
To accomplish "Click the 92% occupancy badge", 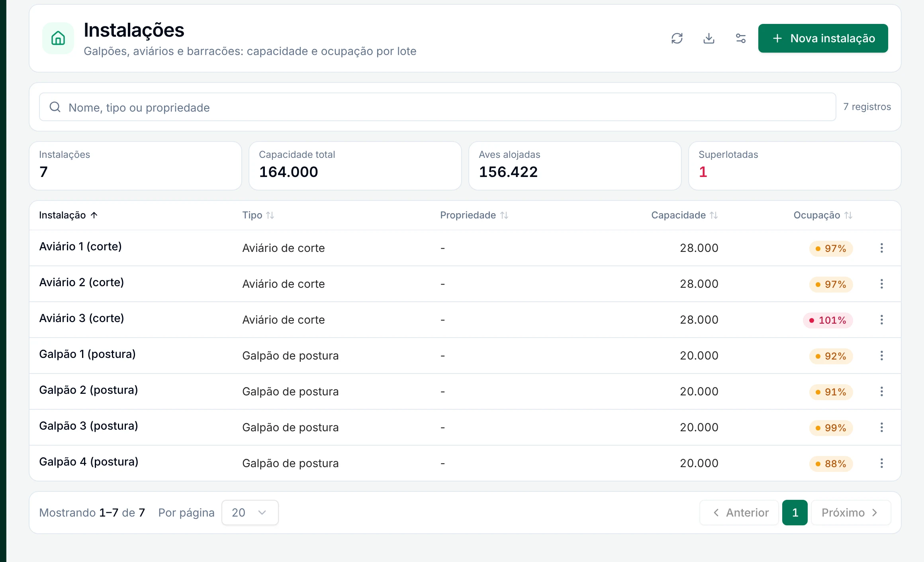I will pos(831,356).
